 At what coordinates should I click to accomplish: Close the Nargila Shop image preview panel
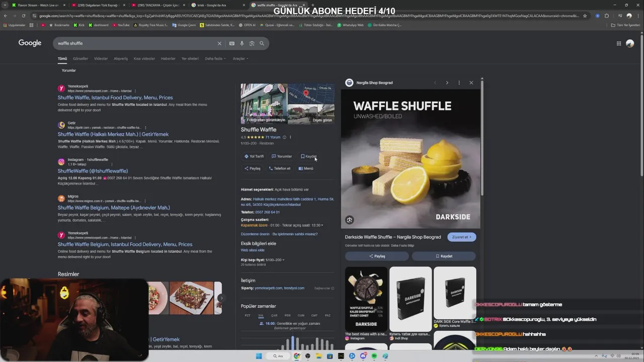(471, 82)
